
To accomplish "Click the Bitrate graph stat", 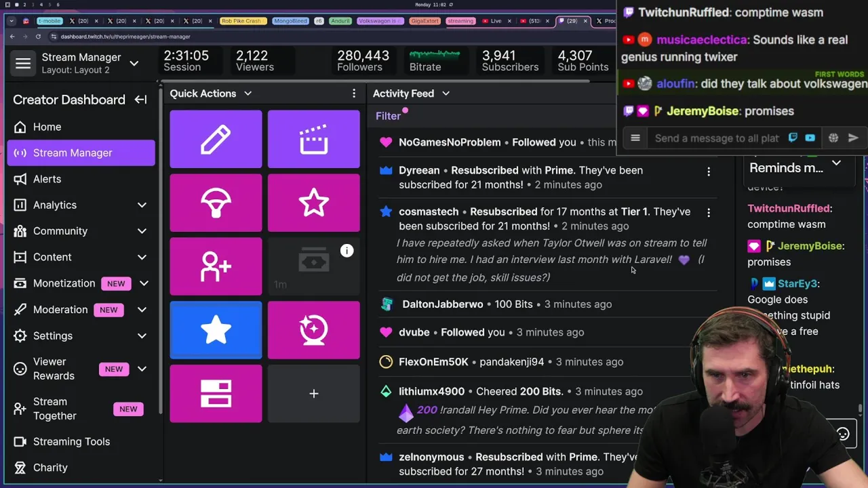I will [x=435, y=60].
